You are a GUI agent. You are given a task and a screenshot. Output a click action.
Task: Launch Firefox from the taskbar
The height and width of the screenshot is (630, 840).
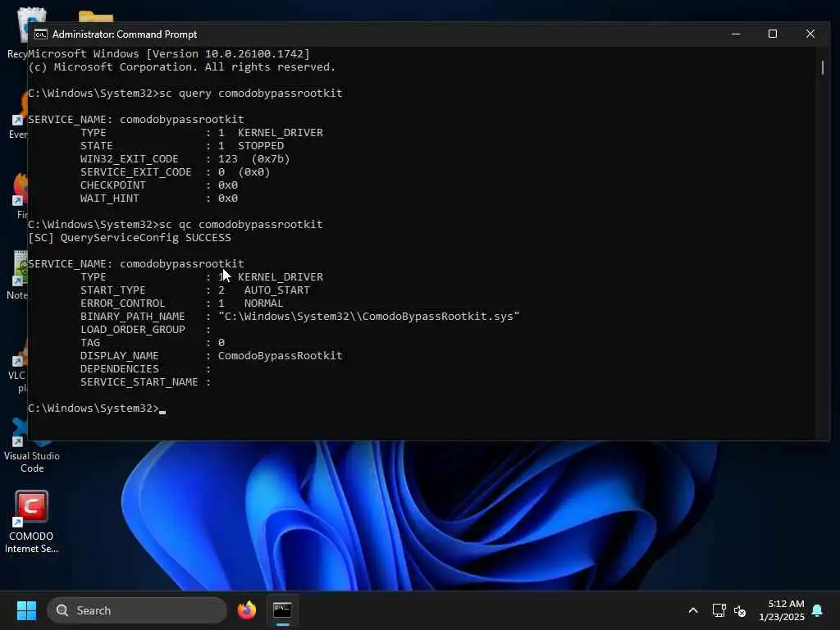[246, 610]
